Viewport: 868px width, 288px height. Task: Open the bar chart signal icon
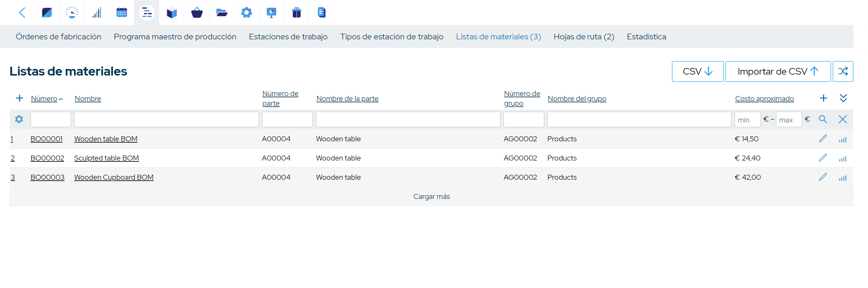(x=97, y=13)
